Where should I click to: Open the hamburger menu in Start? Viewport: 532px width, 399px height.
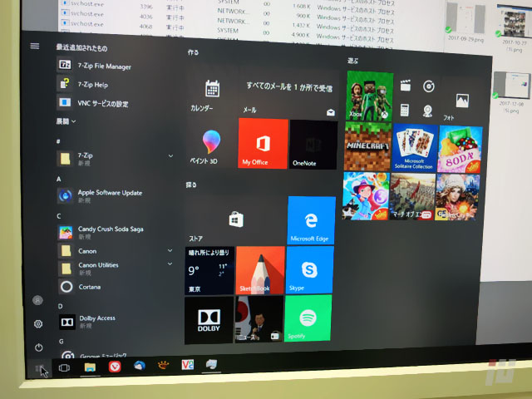click(35, 46)
